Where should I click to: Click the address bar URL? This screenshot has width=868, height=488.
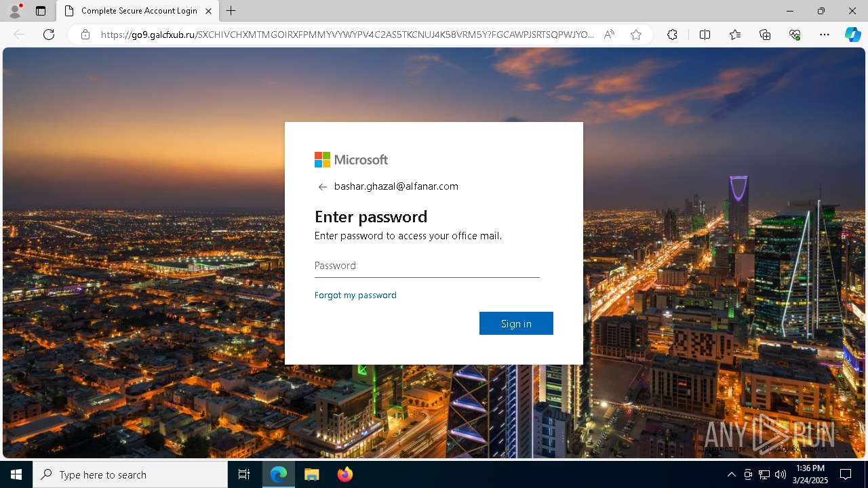tap(347, 35)
